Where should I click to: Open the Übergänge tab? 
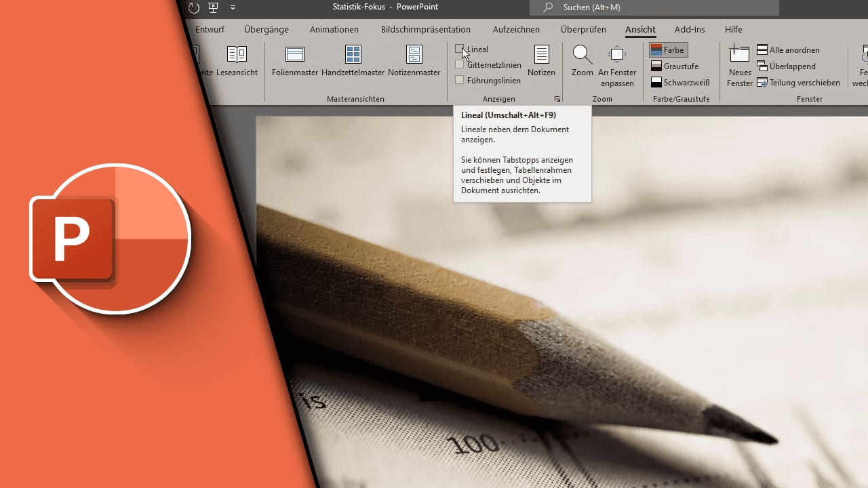coord(267,30)
